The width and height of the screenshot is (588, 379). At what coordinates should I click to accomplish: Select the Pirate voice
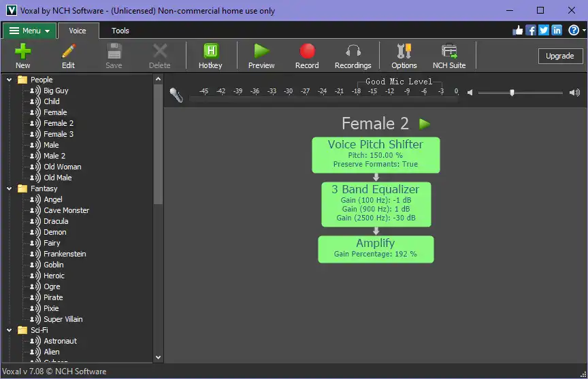coord(53,297)
